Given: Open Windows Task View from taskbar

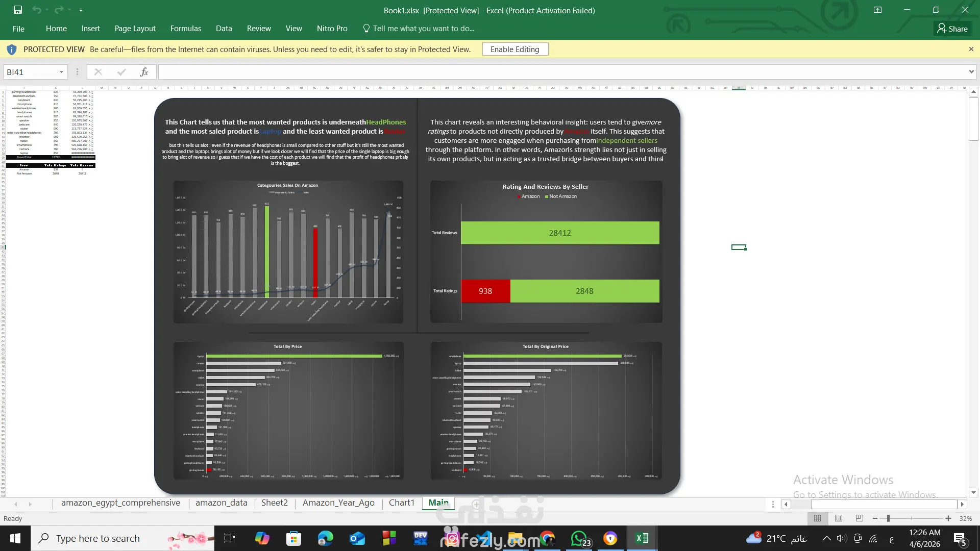Looking at the screenshot, I should coord(230,538).
